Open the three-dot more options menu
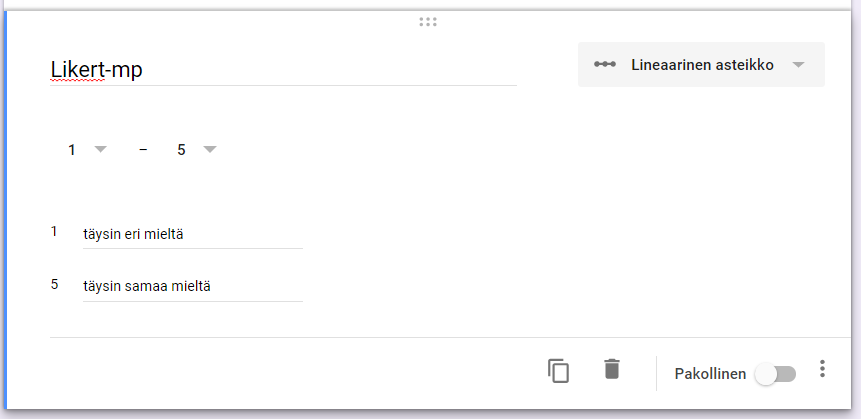Screen dimensions: 861x419 [822, 369]
